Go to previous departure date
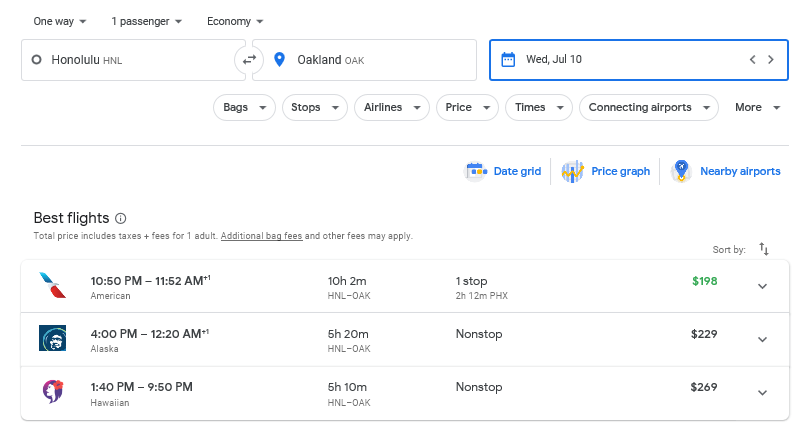The height and width of the screenshot is (439, 801). (x=752, y=60)
